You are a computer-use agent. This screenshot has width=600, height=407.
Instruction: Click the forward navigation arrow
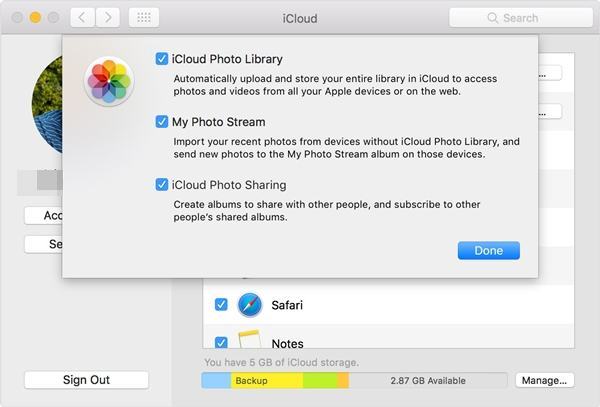[x=108, y=18]
